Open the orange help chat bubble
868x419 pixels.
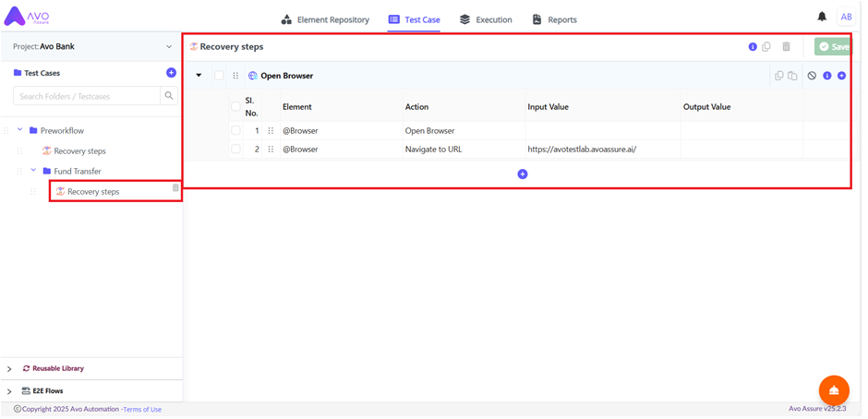[x=833, y=389]
